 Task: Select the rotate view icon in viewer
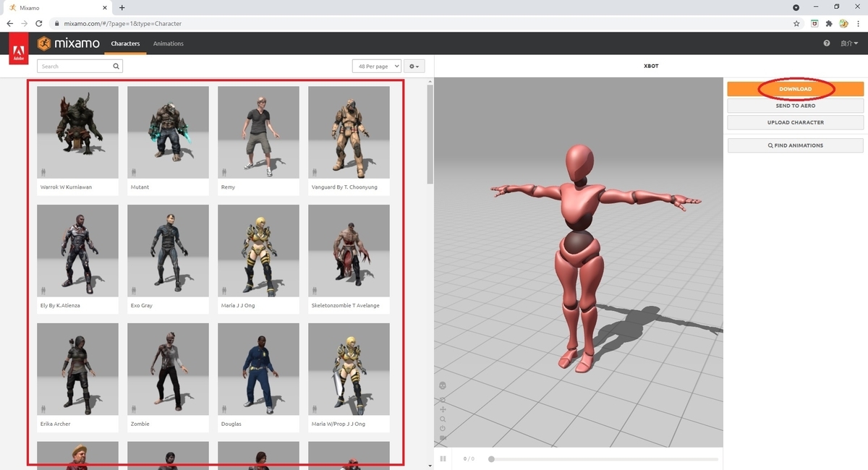point(443,399)
